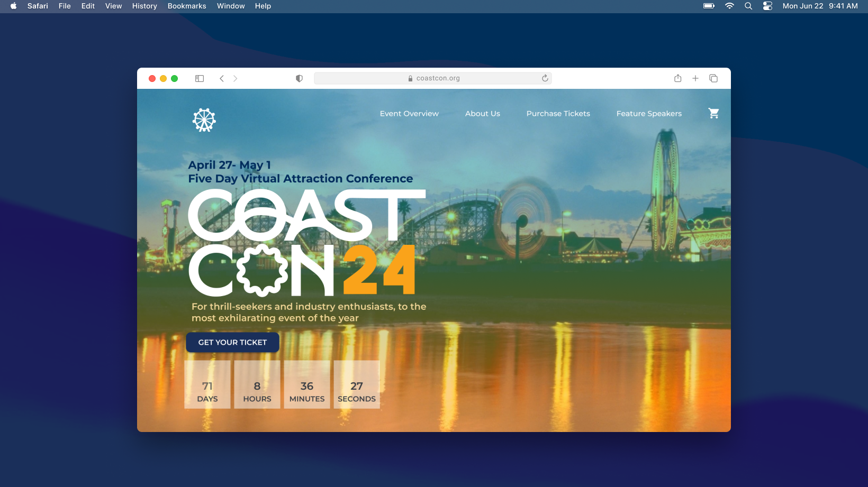The width and height of the screenshot is (868, 487).
Task: Open the Bookmarks menu
Action: pyautogui.click(x=187, y=6)
